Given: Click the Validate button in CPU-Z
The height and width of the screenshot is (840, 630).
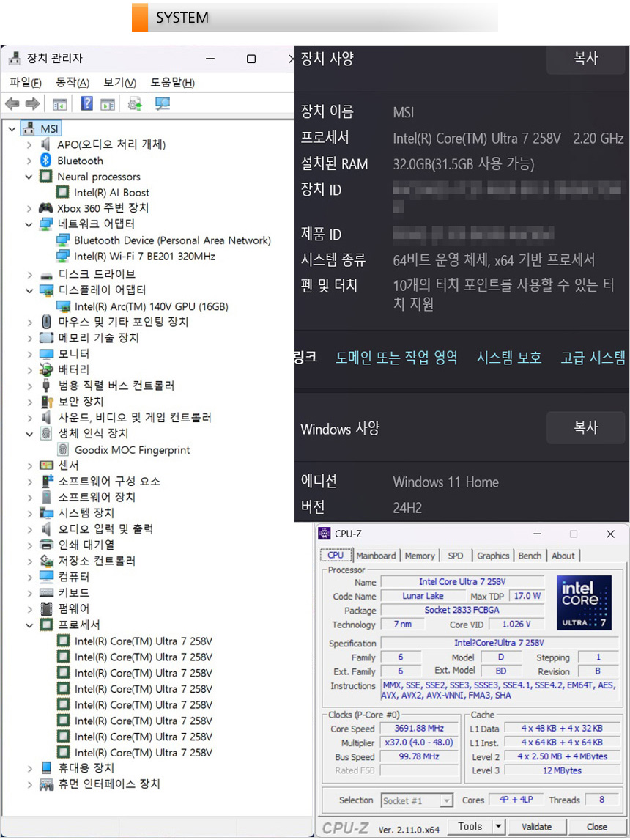Looking at the screenshot, I should (536, 826).
